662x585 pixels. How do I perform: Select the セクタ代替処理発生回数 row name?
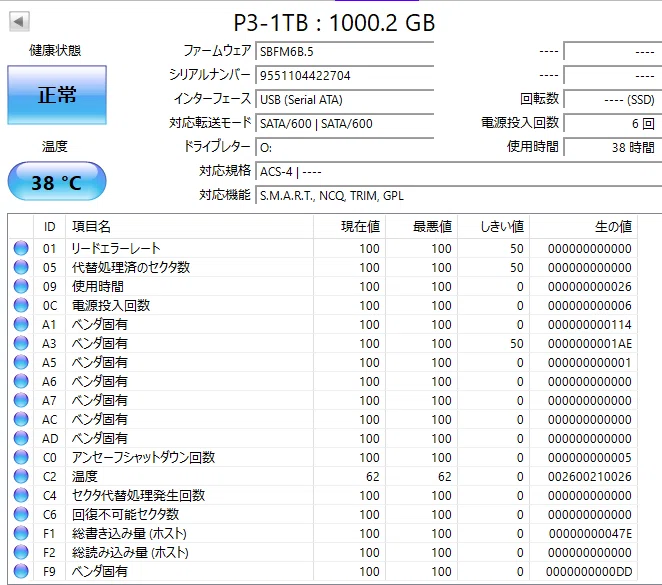pyautogui.click(x=138, y=495)
